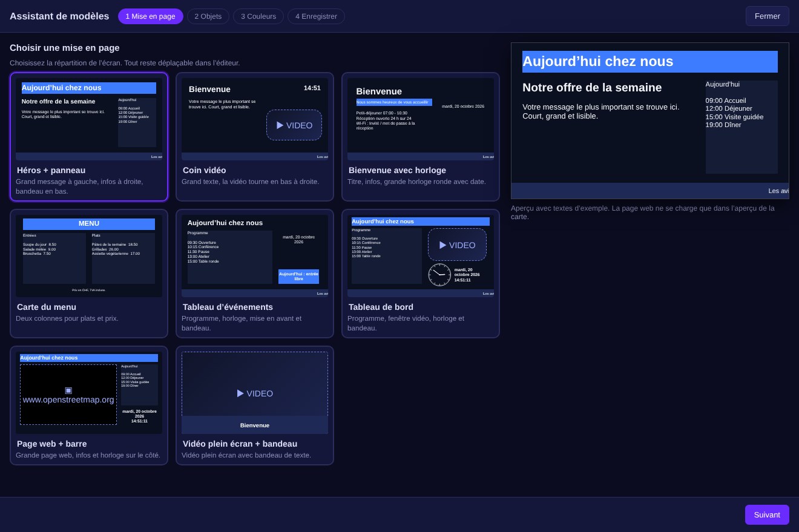Click the "Bienvenue avec horloge" card title

[397, 170]
